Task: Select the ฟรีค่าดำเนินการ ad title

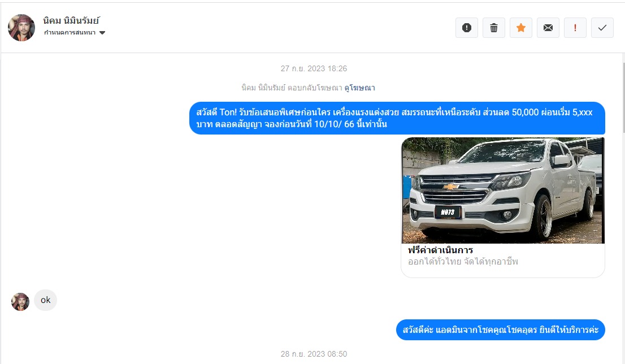Action: [440, 250]
